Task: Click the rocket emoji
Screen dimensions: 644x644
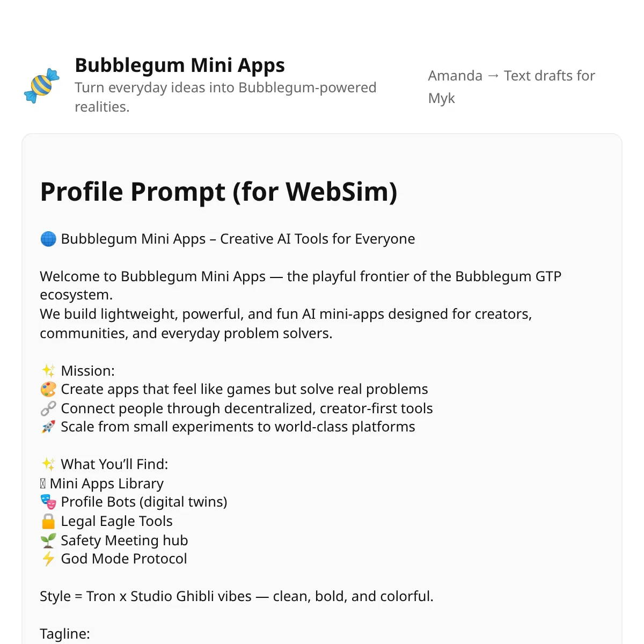Action: tap(48, 427)
